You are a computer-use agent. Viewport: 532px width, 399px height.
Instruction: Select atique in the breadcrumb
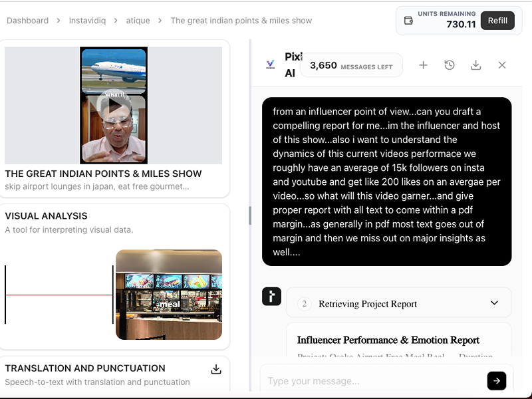pos(138,21)
